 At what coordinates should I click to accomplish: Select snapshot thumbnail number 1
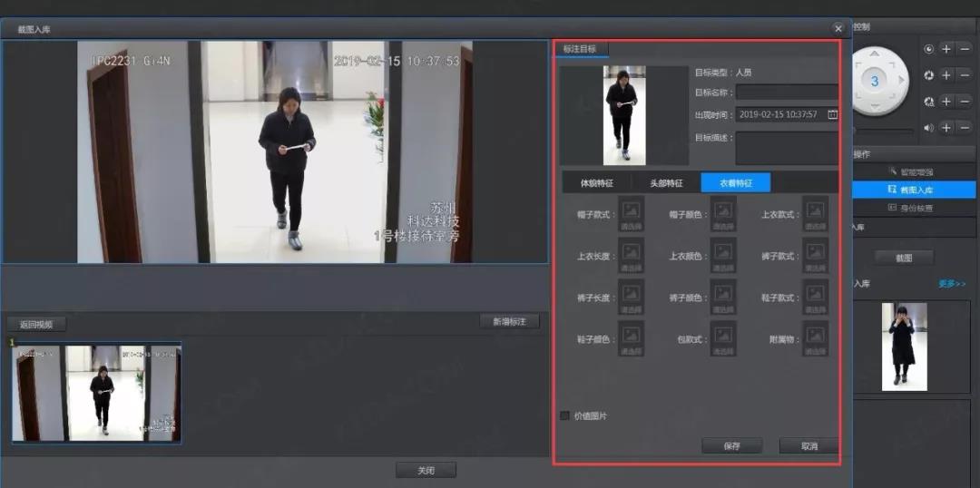[x=96, y=393]
